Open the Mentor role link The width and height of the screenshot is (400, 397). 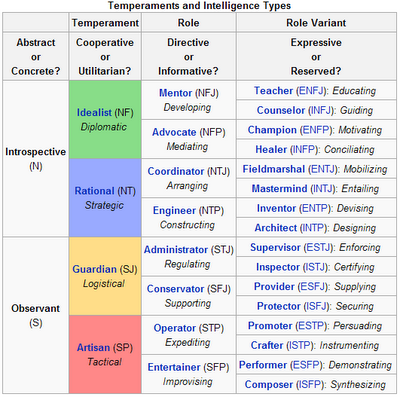tap(176, 93)
